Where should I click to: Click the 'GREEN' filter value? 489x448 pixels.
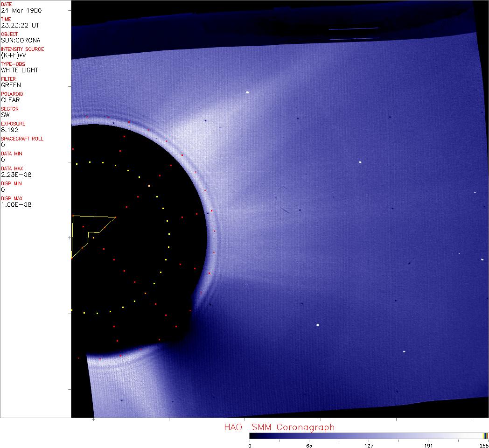pos(11,85)
